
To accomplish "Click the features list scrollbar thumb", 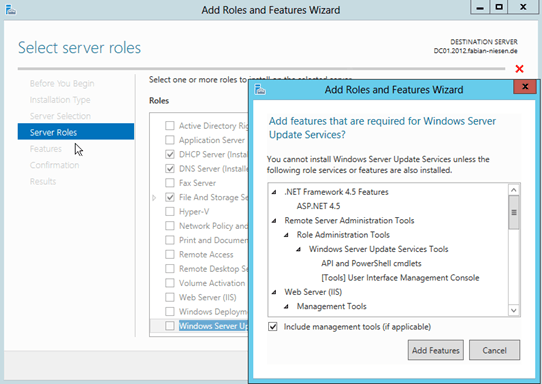I will click(514, 213).
